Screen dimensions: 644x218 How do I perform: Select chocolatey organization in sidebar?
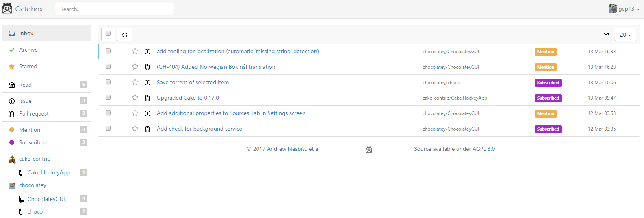[x=33, y=185]
